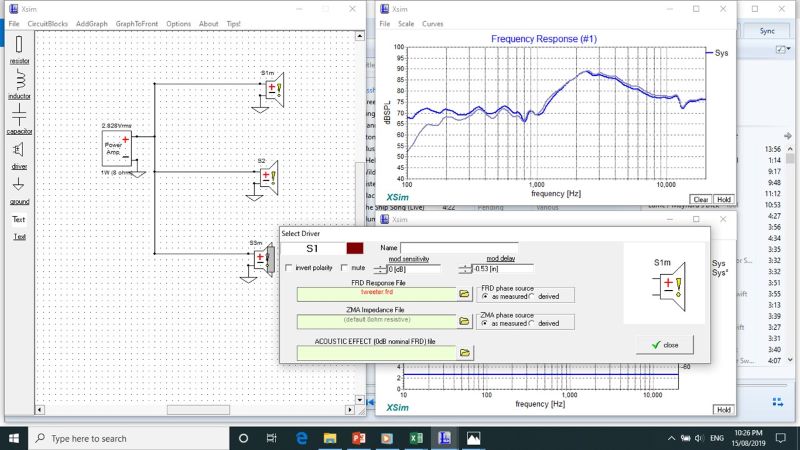The image size is (800, 450).
Task: Click Sync button in background window
Action: (767, 31)
